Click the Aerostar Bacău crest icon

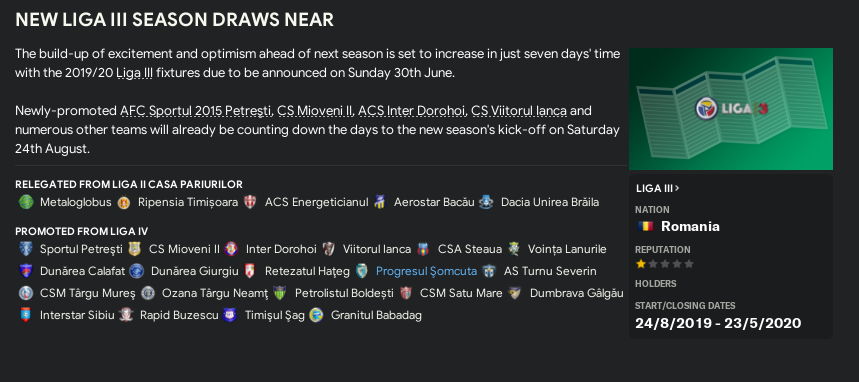(380, 202)
